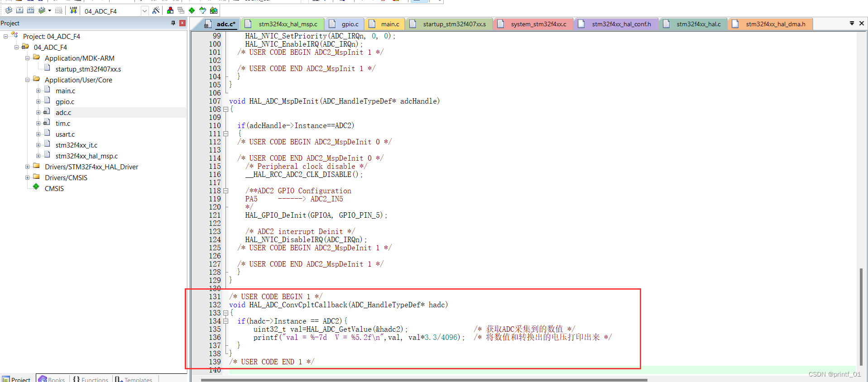This screenshot has width=868, height=382.
Task: Switch to the Project bottom tab
Action: 16,379
